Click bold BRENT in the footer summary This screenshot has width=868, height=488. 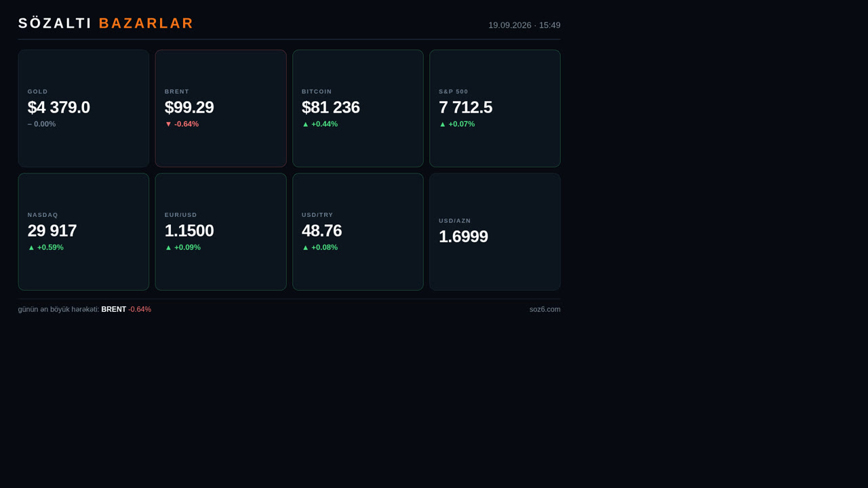[x=114, y=309]
